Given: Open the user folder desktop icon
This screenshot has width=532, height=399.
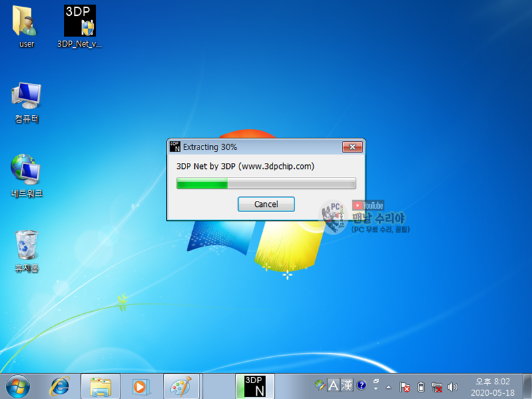Looking at the screenshot, I should [x=25, y=27].
